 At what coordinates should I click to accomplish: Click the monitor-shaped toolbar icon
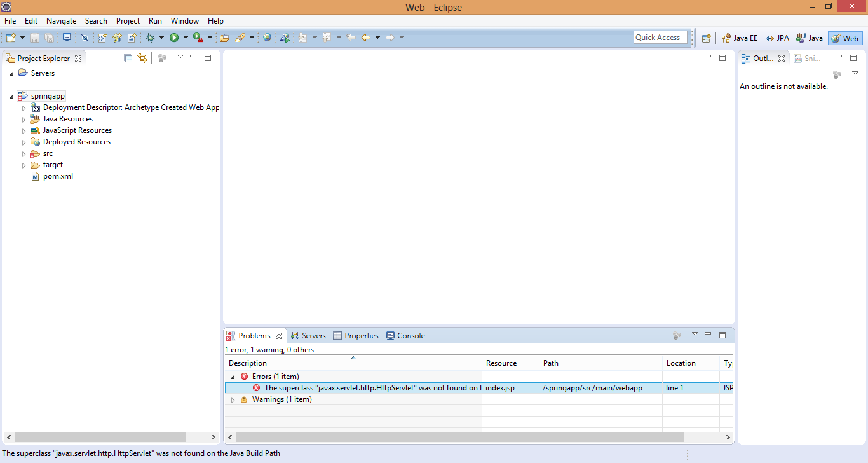point(67,38)
